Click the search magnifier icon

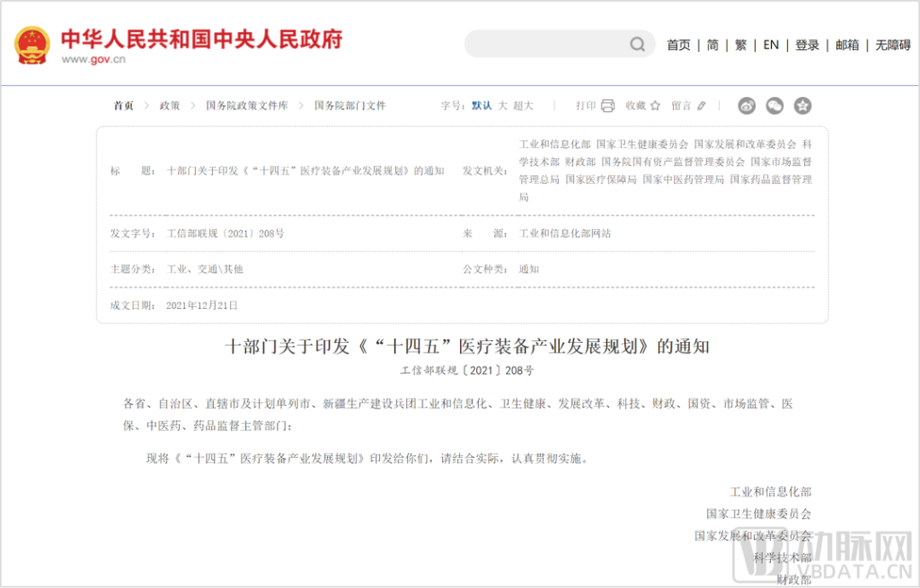(x=637, y=44)
